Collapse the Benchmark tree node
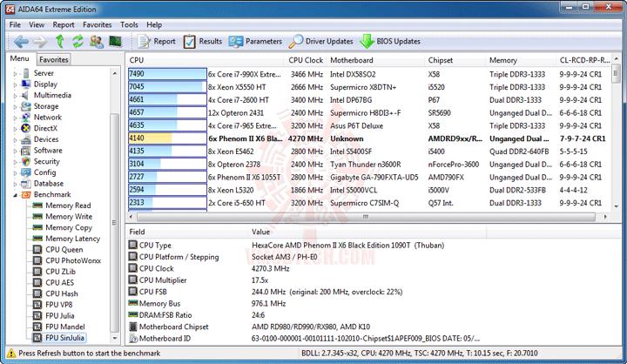Viewport: 627px width, 364px height. click(15, 195)
